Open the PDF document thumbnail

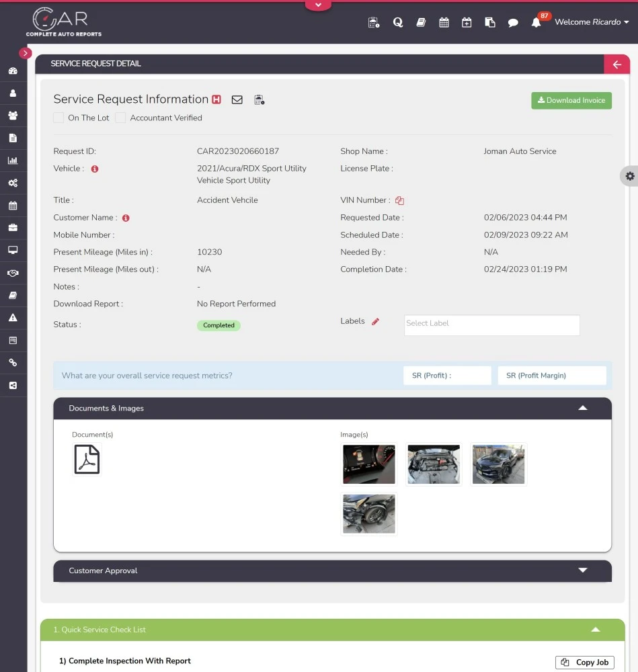(87, 459)
